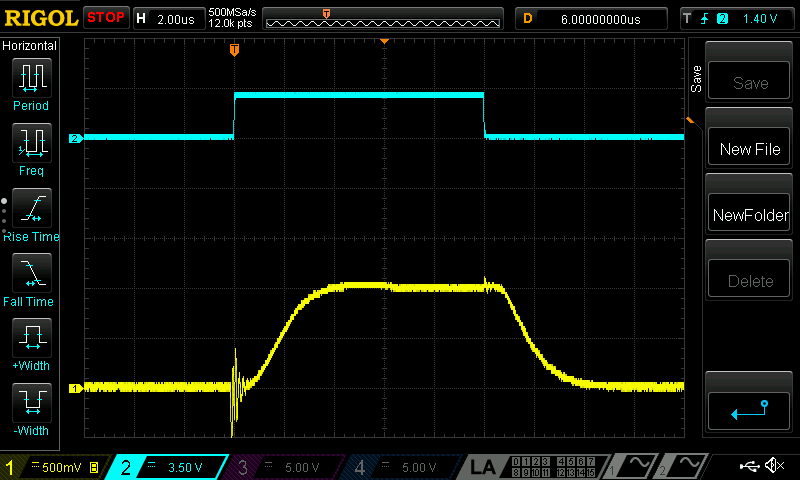Click the RIGOL logo
The image size is (800, 480).
41,18
